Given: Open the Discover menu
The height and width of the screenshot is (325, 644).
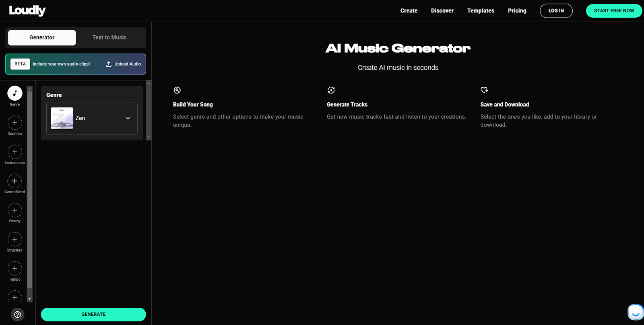Looking at the screenshot, I should pos(442,11).
